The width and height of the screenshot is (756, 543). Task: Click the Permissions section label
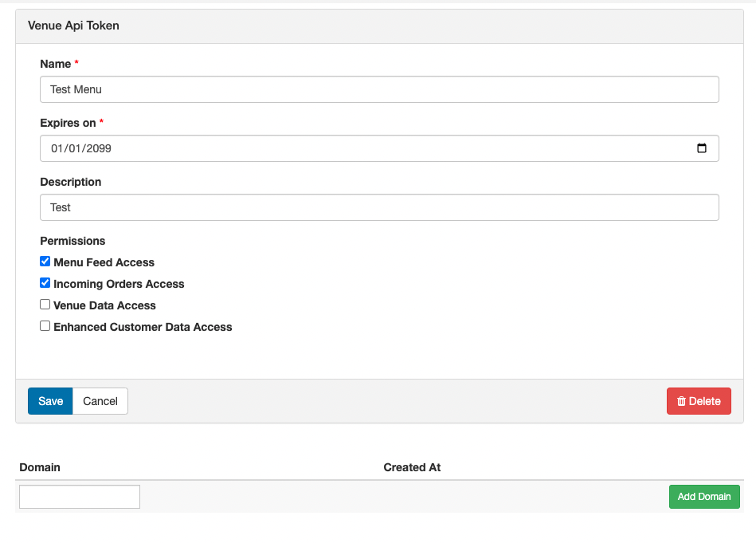click(72, 241)
